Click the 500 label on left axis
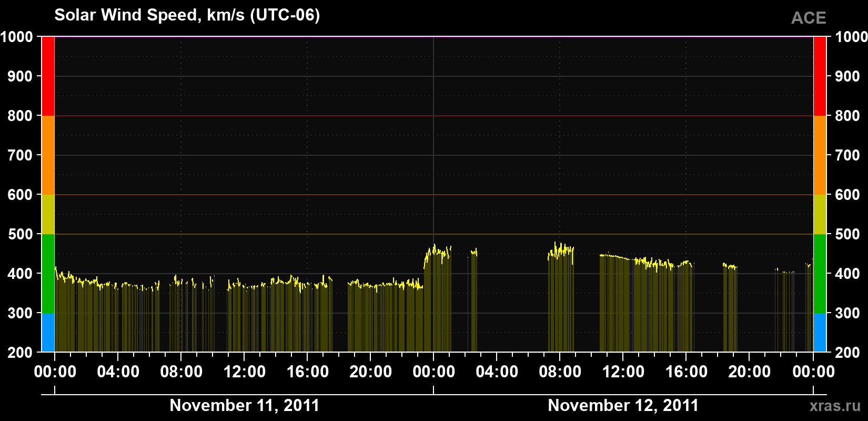This screenshot has height=421, width=868. coord(21,234)
